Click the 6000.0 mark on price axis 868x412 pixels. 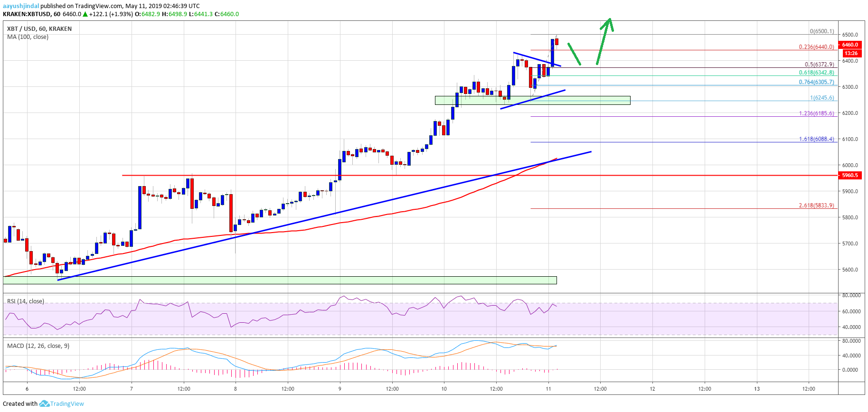850,165
